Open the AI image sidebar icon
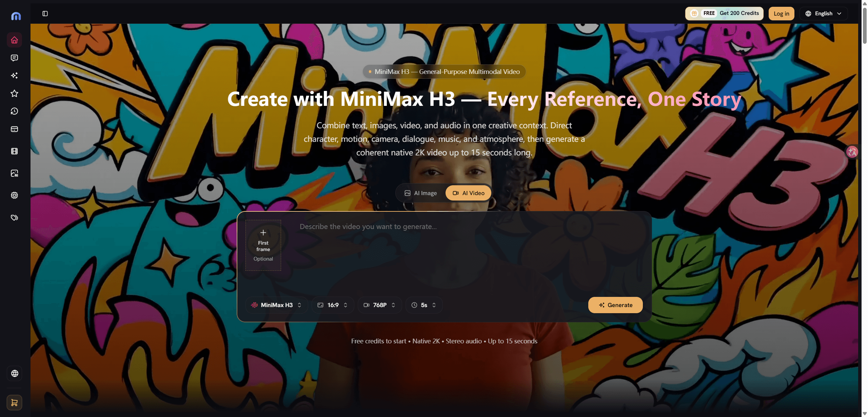Screen dimensions: 868x417 [14, 173]
